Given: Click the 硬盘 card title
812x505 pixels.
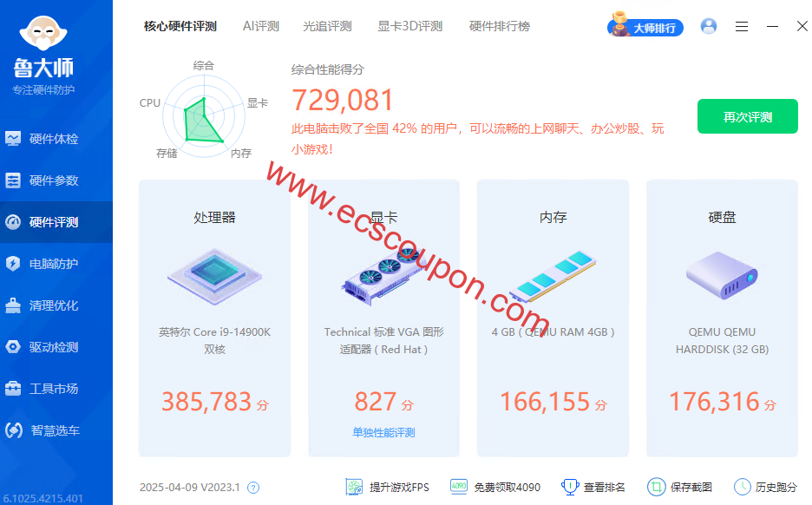Looking at the screenshot, I should click(722, 218).
